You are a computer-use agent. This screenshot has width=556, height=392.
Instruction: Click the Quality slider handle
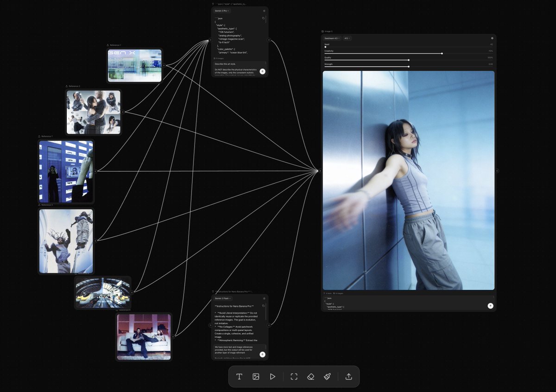click(x=409, y=60)
